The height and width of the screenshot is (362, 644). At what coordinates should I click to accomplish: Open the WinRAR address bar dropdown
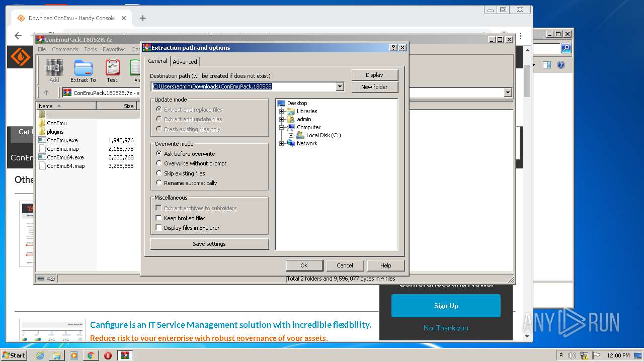[x=508, y=93]
